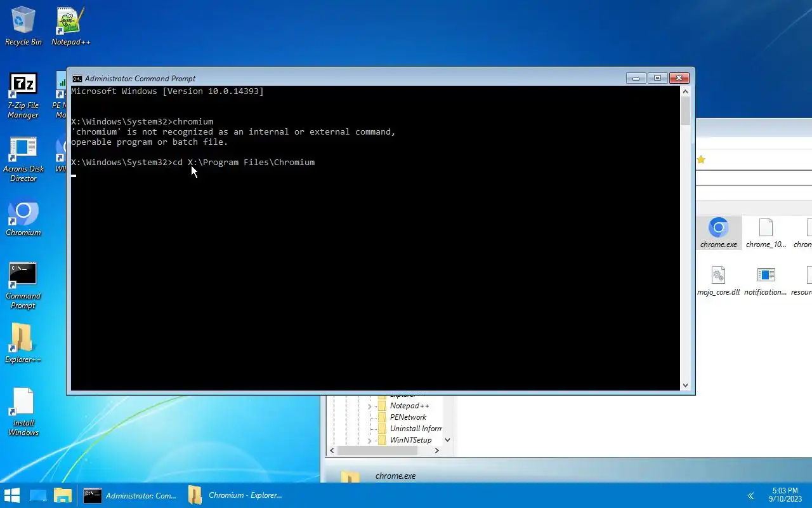812x508 pixels.
Task: Click the Command Prompt scrollbar thumb
Action: 685,111
